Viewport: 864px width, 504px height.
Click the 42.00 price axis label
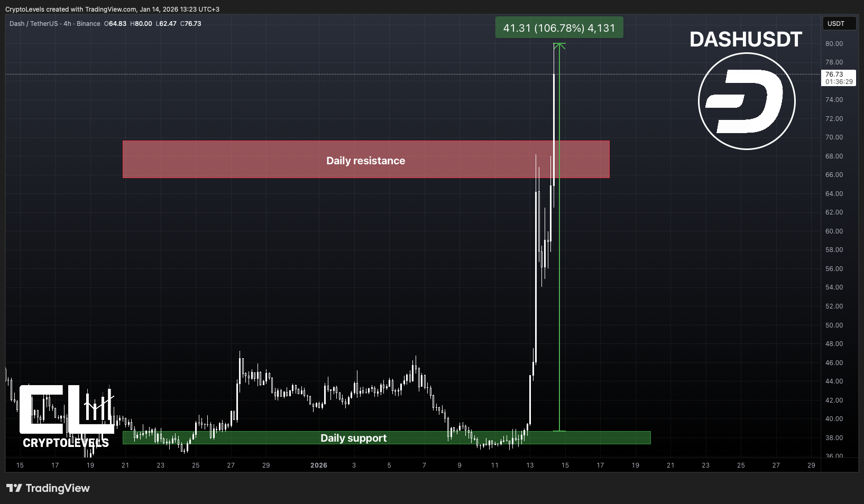[x=834, y=400]
